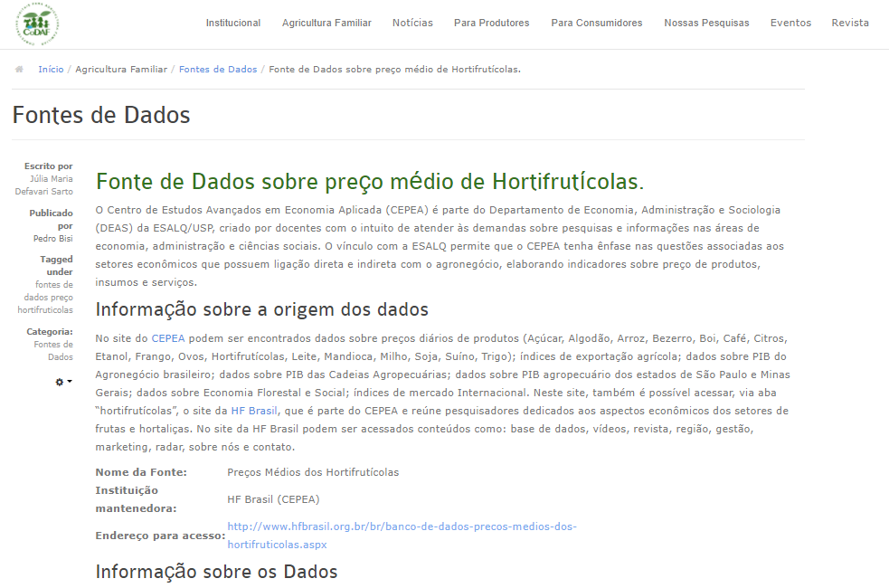The height and width of the screenshot is (588, 889).
Task: Open the CEPEA link in text
Action: (167, 338)
